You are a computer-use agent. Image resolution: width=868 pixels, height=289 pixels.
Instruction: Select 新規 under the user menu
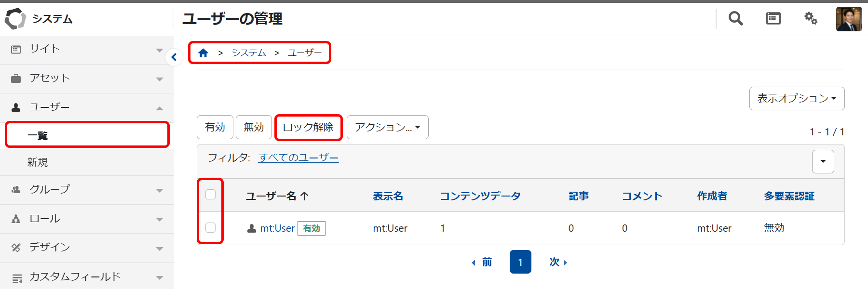(38, 162)
